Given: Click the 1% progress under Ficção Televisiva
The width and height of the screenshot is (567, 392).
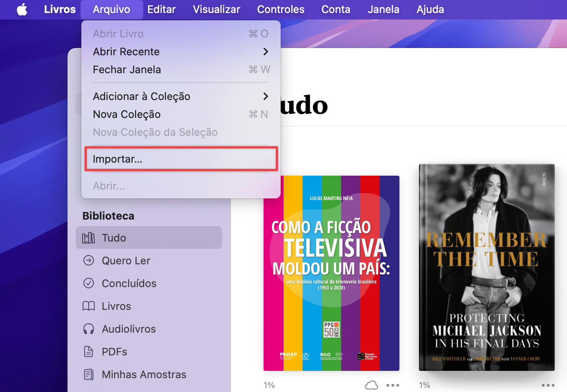Looking at the screenshot, I should (269, 385).
